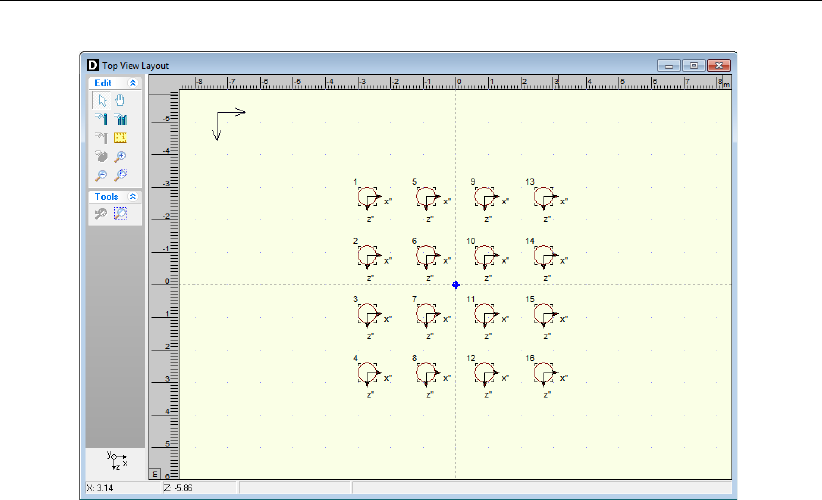Select layout element number 16
The height and width of the screenshot is (500, 822).
point(544,374)
